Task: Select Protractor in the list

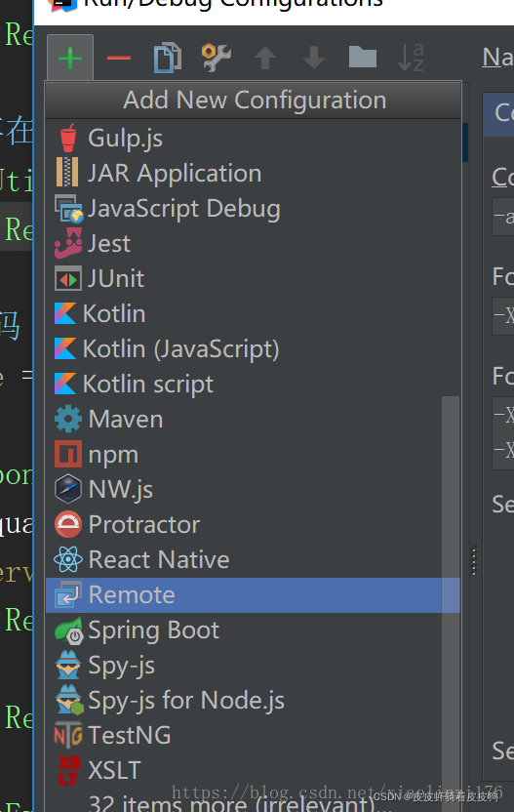Action: pos(253,525)
